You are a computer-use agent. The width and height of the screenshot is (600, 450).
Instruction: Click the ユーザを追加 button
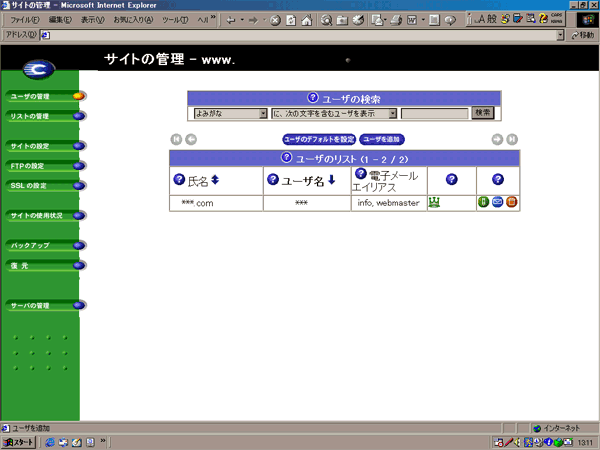382,139
